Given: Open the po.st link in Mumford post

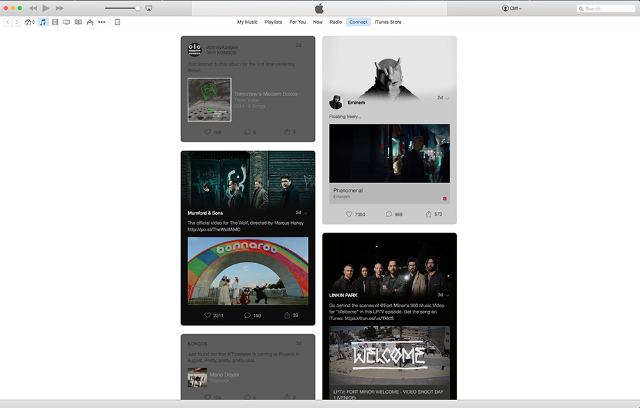Looking at the screenshot, I should [214, 229].
